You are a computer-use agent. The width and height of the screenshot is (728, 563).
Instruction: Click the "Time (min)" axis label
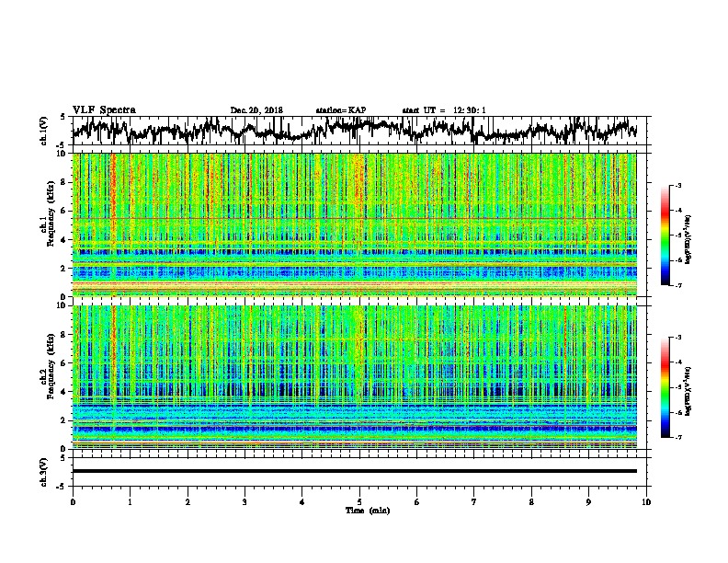(368, 511)
